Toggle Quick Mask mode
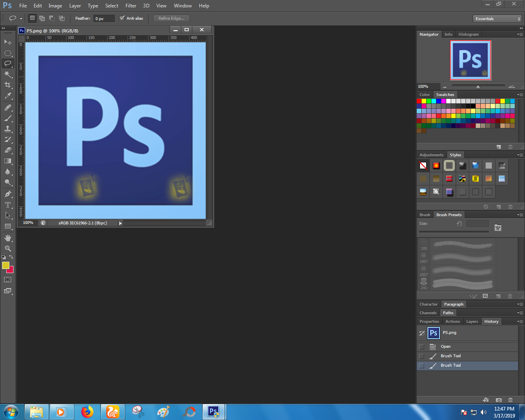 [8, 280]
